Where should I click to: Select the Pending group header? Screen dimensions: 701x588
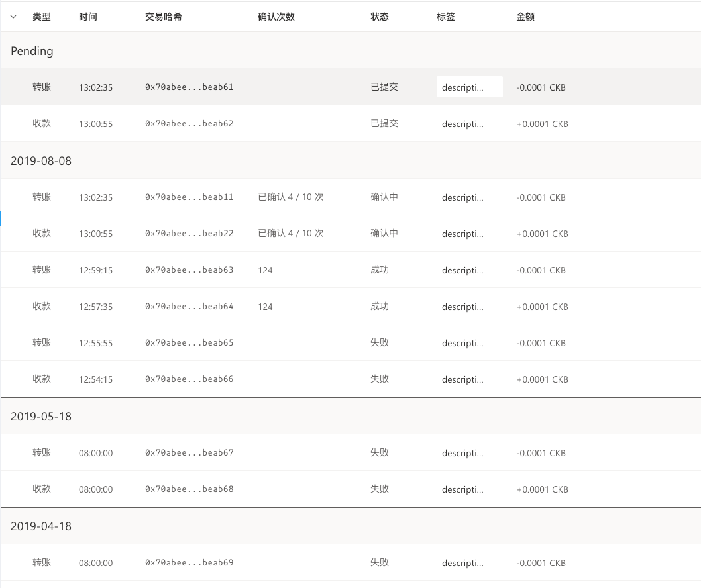(x=350, y=50)
